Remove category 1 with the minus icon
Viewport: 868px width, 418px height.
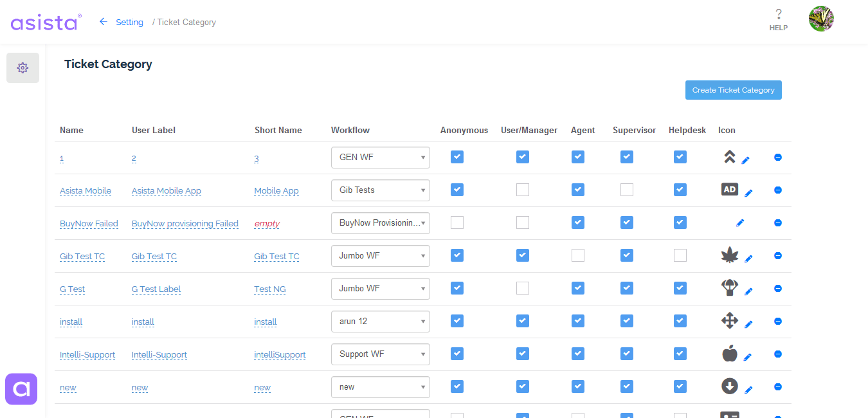[778, 157]
